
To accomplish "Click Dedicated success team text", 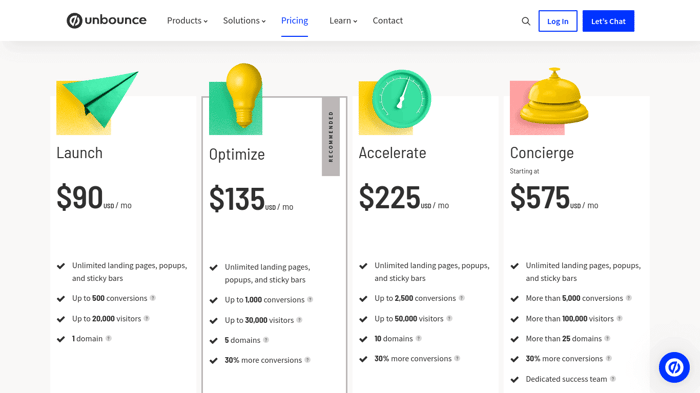I will coord(566,379).
